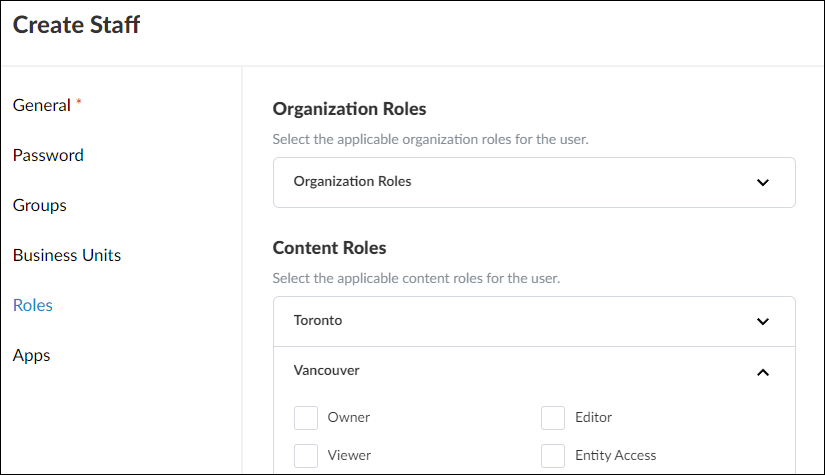Click the Roles sidebar item
Image resolution: width=825 pixels, height=475 pixels.
pyautogui.click(x=33, y=306)
